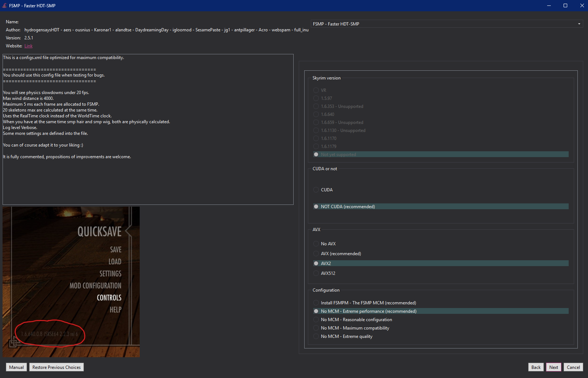Click the FSMP app icon in title bar
This screenshot has height=378, width=588.
[4, 5]
